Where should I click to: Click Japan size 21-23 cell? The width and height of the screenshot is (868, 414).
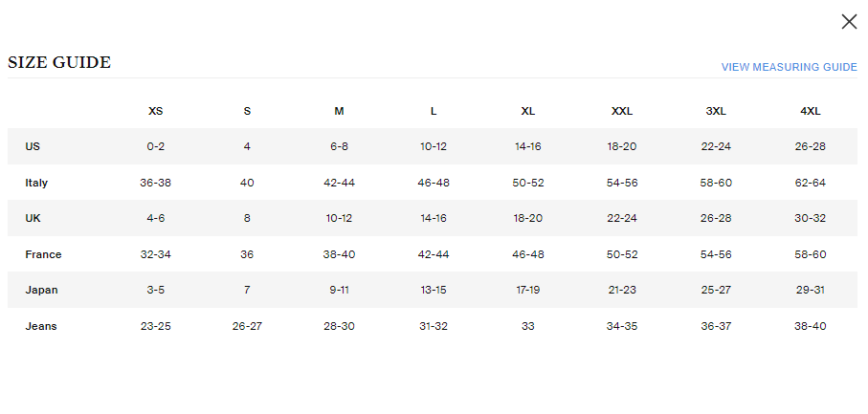pos(622,290)
